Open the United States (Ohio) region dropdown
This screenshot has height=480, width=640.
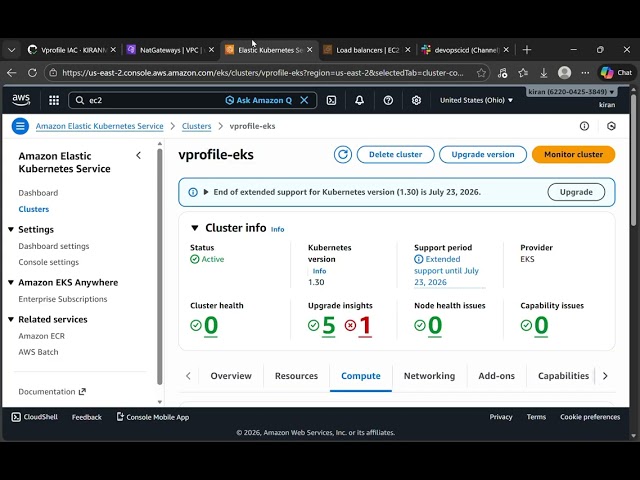pyautogui.click(x=476, y=100)
